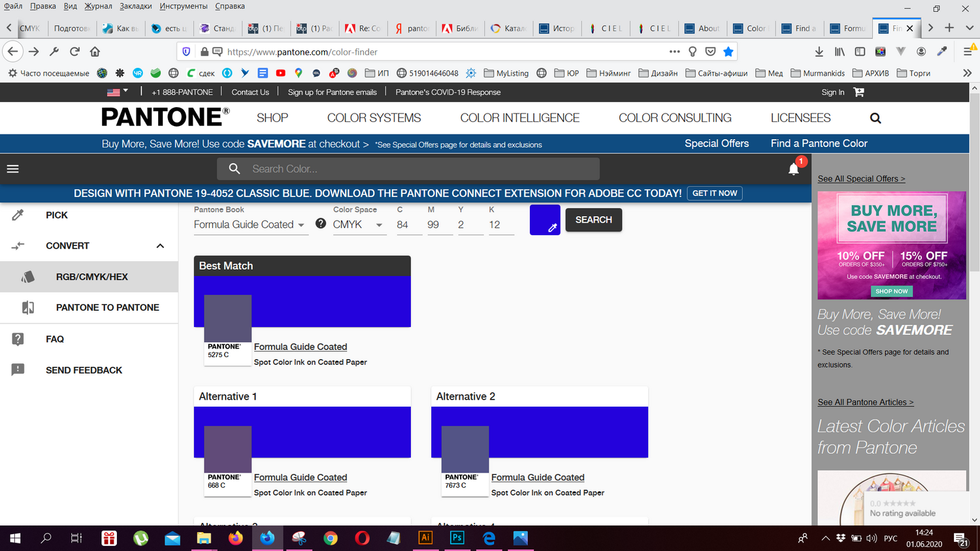Click the help question mark beside Pantone Book

(321, 223)
